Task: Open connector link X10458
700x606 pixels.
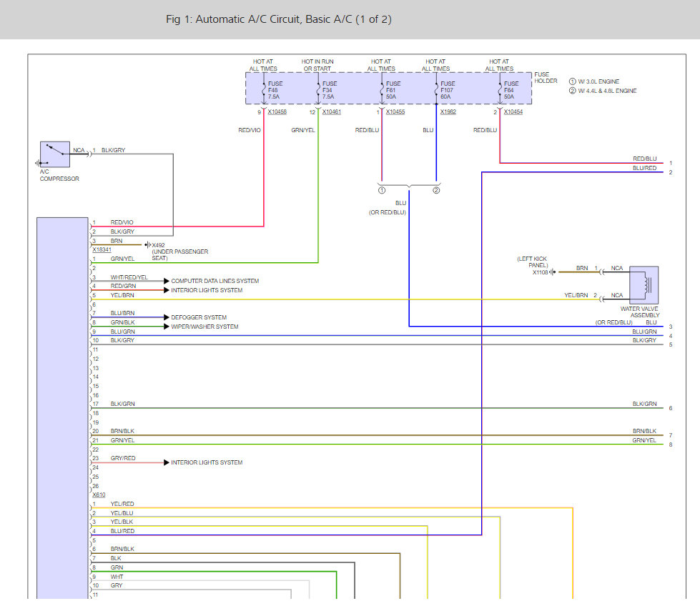Action: [x=277, y=112]
